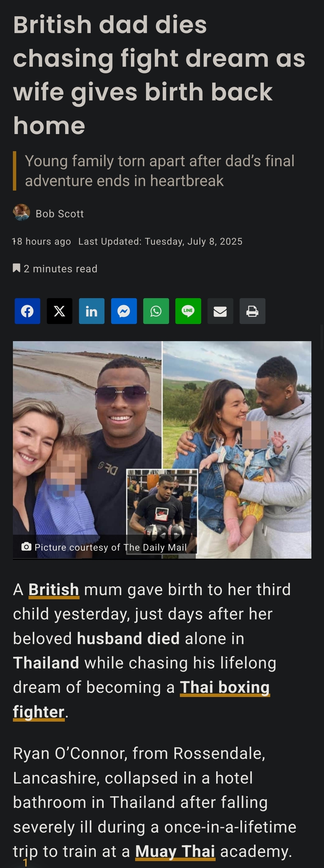This screenshot has width=324, height=868.
Task: Share article on Facebook
Action: pyautogui.click(x=27, y=311)
